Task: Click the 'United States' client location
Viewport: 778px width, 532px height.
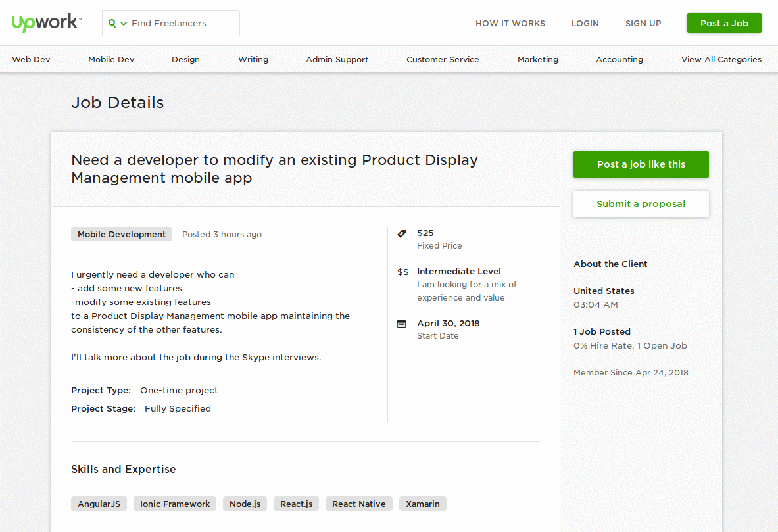Action: [x=604, y=291]
